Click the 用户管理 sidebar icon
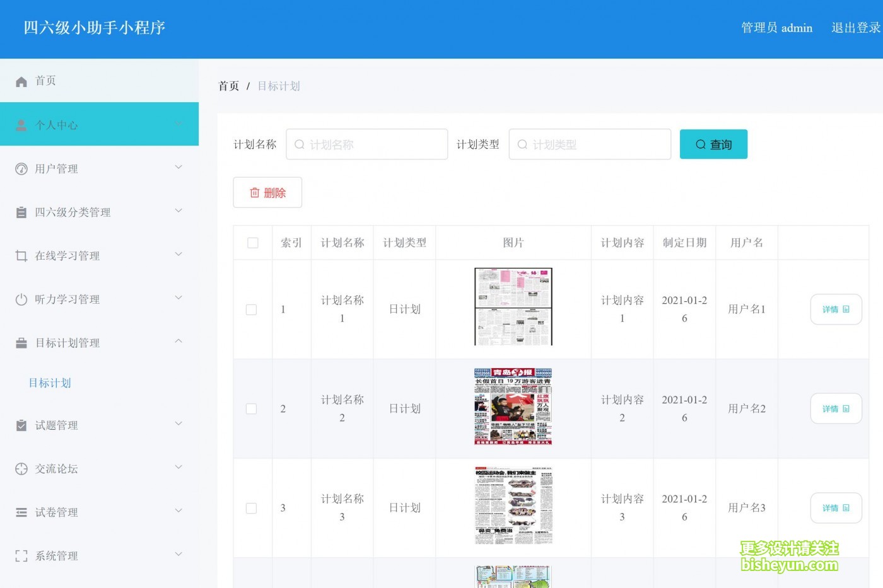The image size is (883, 588). pos(21,169)
